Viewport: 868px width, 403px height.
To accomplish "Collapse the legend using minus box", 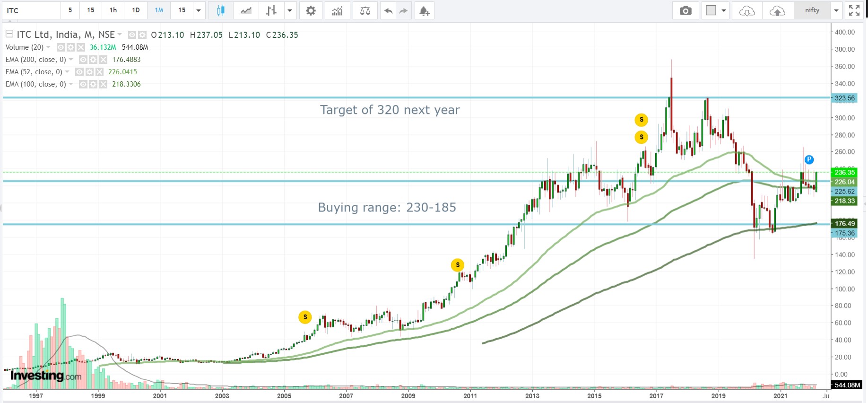I will coord(9,34).
